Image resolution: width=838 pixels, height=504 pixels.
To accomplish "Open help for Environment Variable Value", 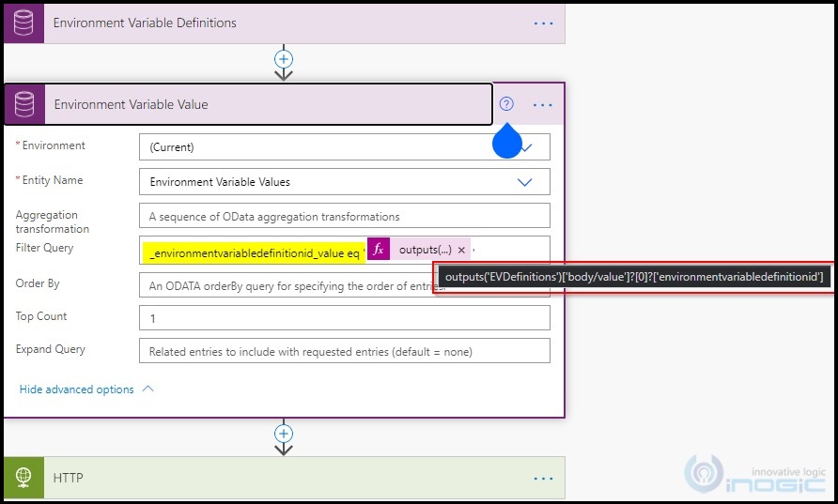I will 506,104.
